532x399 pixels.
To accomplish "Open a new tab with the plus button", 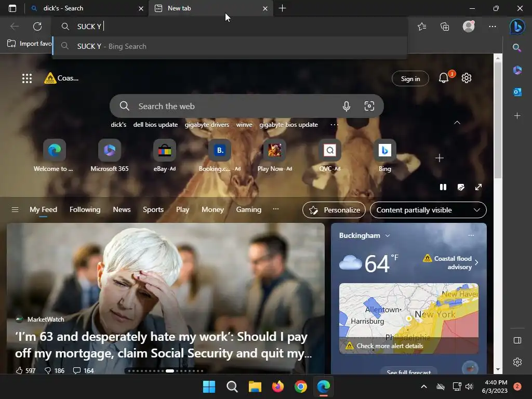I will 282,8.
